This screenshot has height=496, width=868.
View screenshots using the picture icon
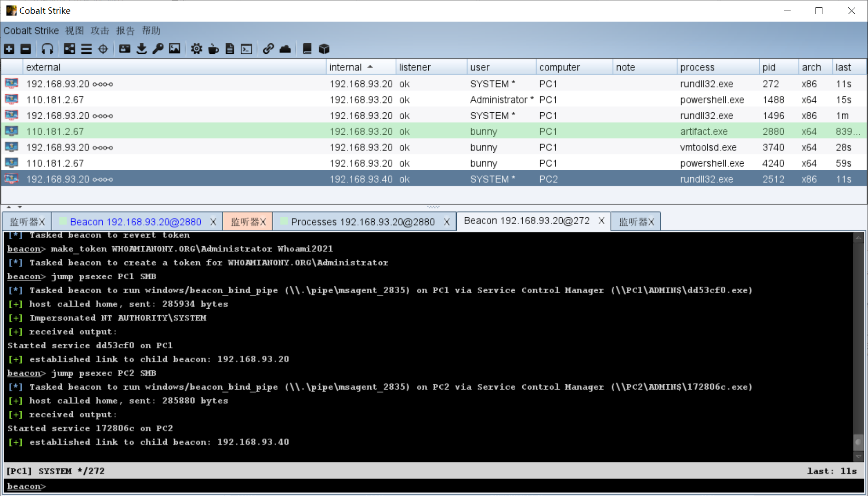tap(175, 49)
